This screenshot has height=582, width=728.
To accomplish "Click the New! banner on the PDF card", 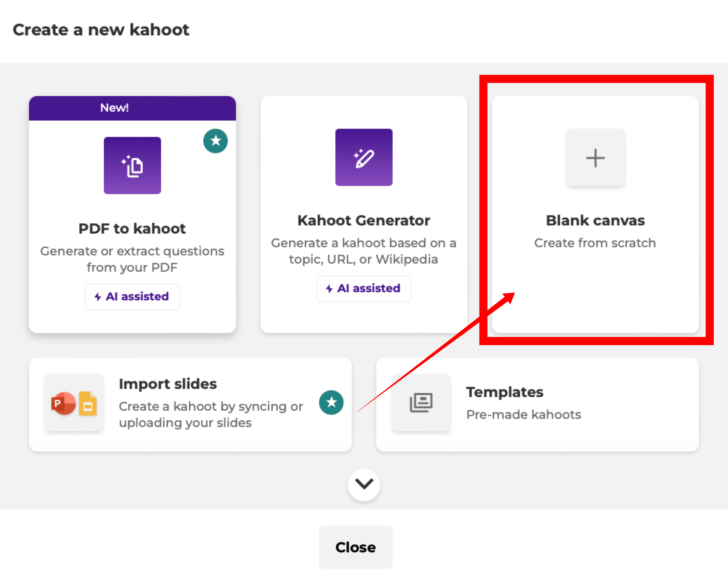I will [132, 108].
